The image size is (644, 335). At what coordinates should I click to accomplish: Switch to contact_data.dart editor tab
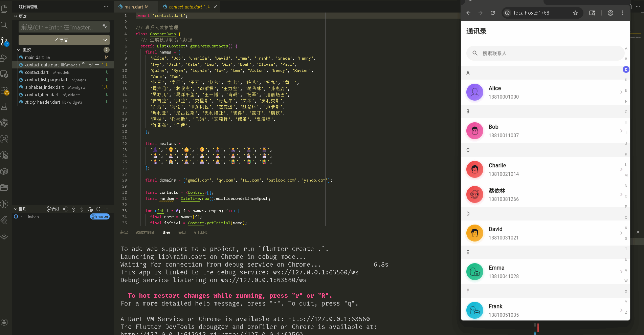point(190,7)
